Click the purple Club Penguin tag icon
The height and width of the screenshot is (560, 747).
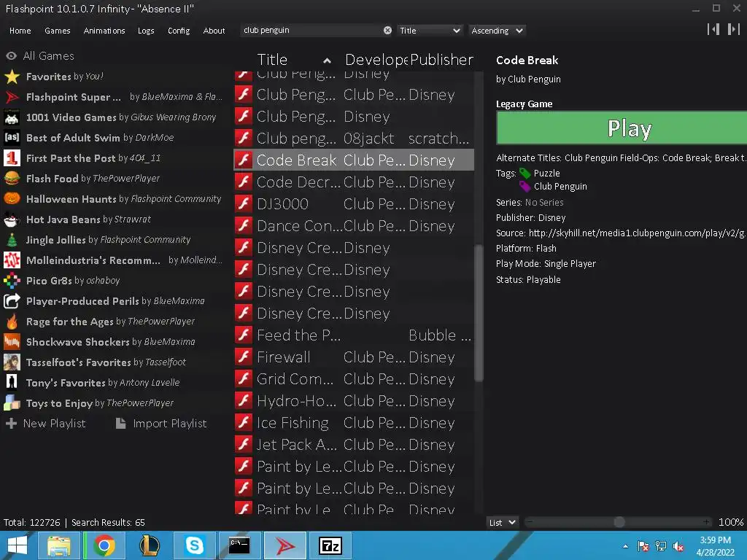[x=525, y=186]
